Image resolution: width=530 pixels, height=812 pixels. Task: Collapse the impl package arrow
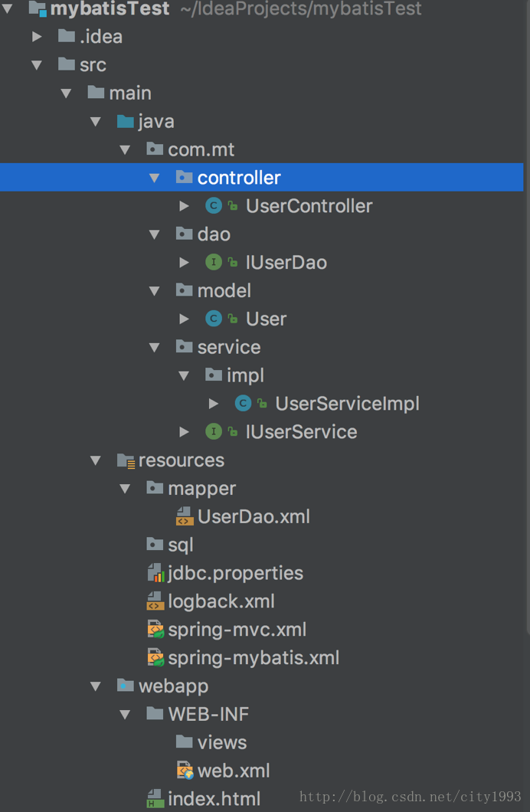coord(184,375)
